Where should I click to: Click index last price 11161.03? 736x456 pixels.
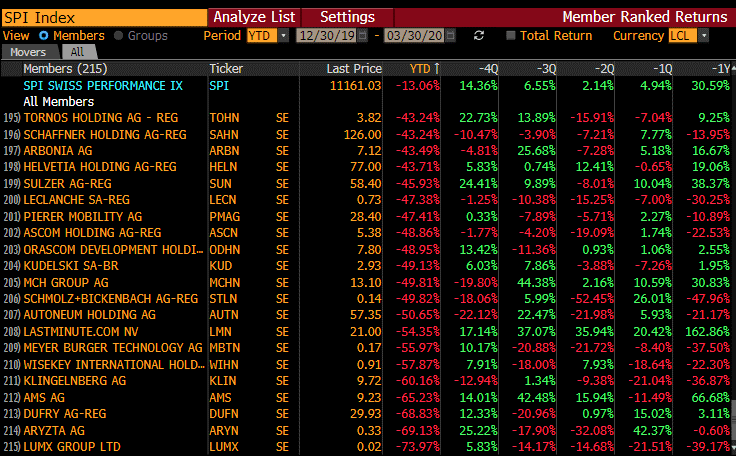pos(355,85)
